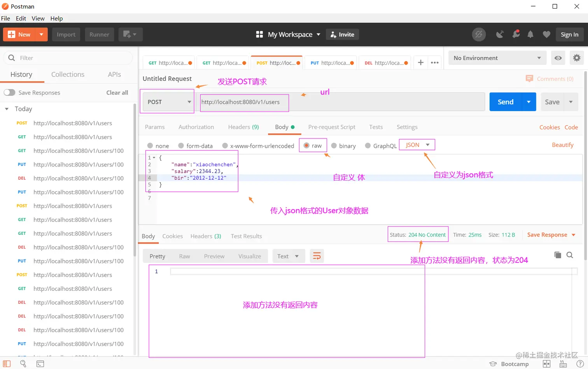Select the binary body radio
The height and width of the screenshot is (369, 588).
coord(334,145)
